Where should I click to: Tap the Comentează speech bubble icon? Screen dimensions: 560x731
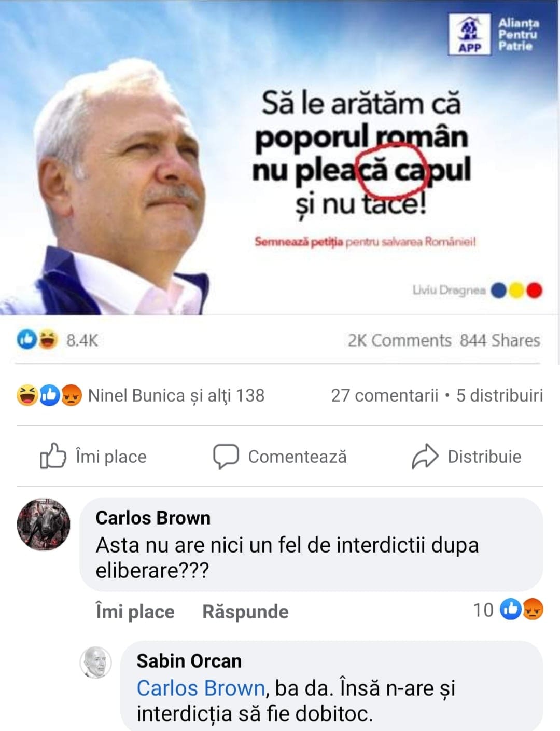click(226, 457)
